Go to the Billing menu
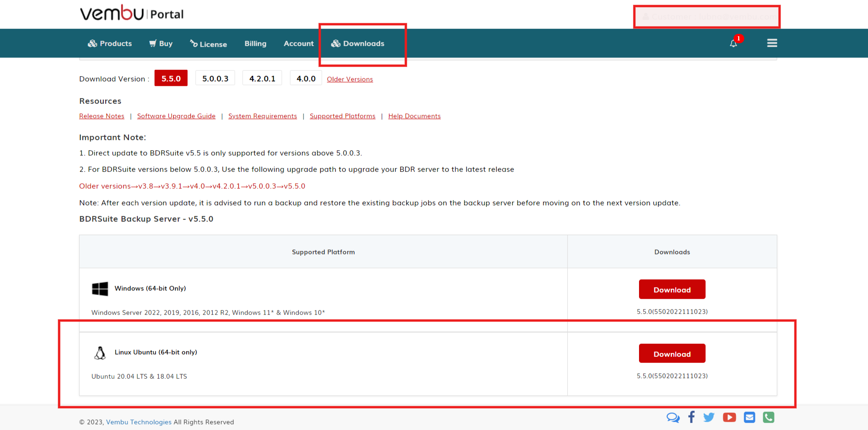The width and height of the screenshot is (868, 430). pyautogui.click(x=256, y=43)
